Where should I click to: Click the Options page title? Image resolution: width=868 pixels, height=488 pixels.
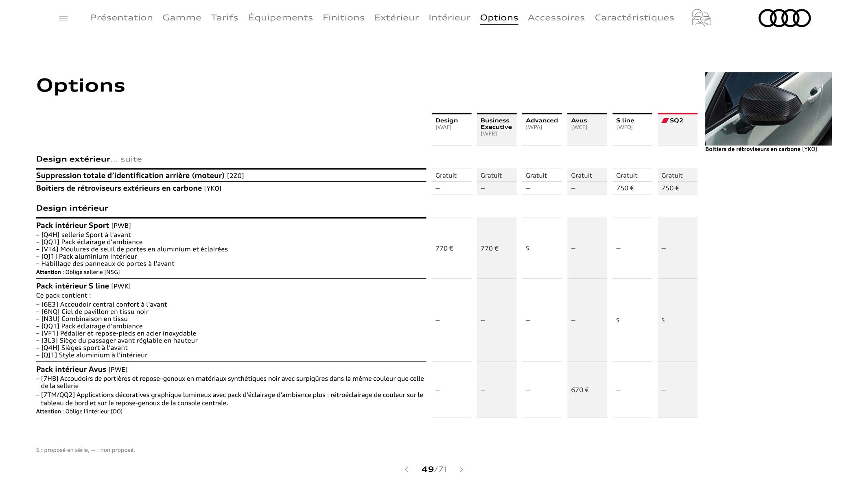[x=81, y=85]
